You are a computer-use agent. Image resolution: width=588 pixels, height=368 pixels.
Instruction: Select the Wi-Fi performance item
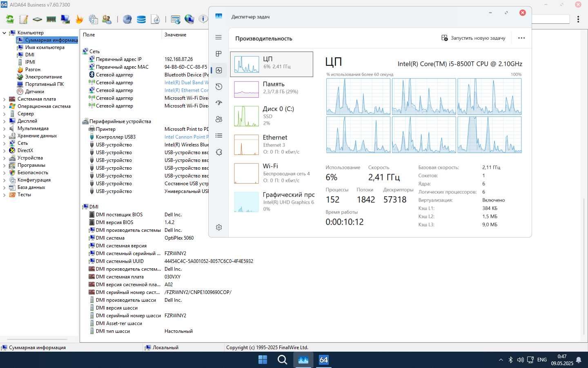tap(272, 173)
